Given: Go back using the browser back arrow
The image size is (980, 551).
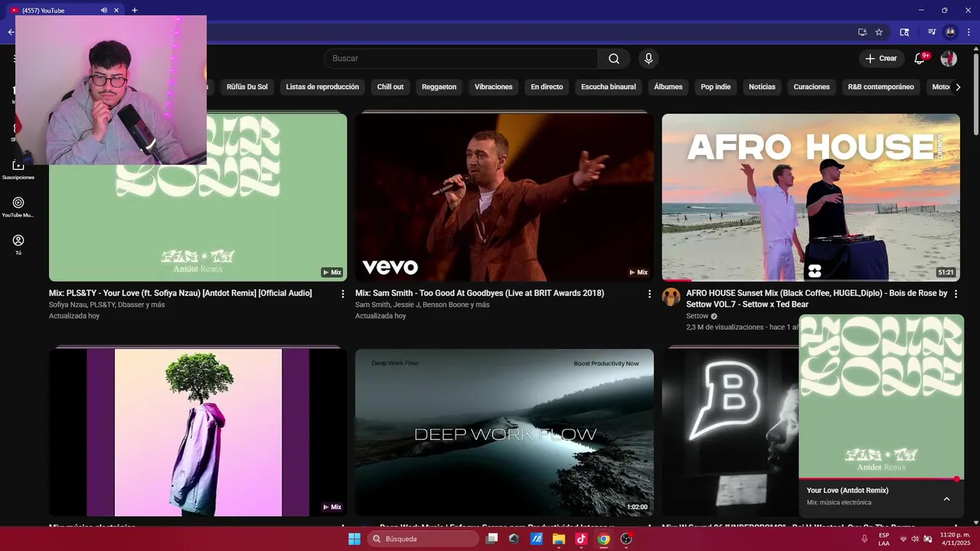Looking at the screenshot, I should click(x=11, y=32).
